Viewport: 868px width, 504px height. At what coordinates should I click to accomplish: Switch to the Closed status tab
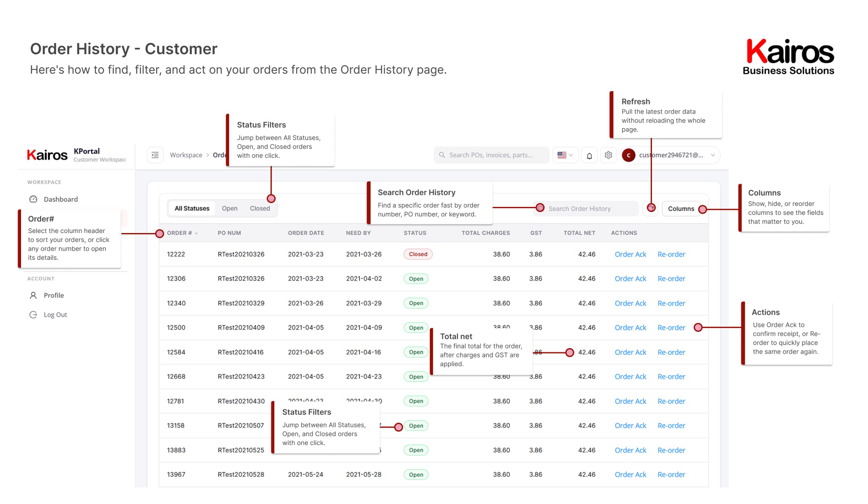pyautogui.click(x=260, y=209)
